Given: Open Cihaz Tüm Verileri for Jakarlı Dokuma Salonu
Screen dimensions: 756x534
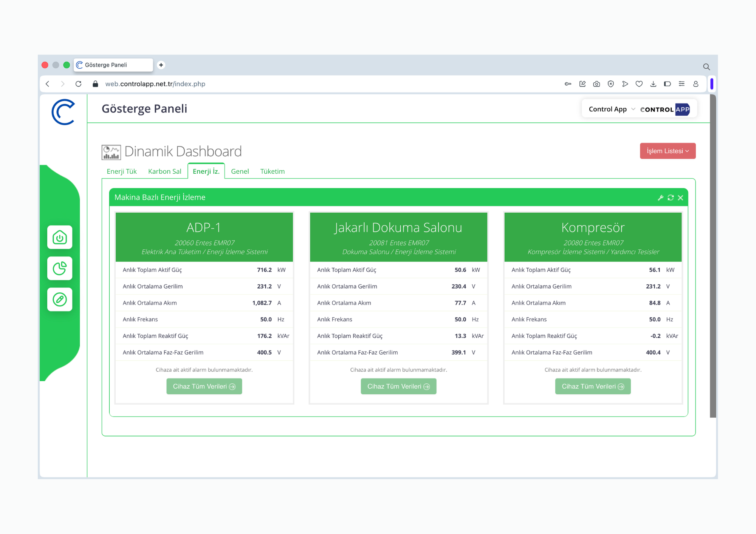Looking at the screenshot, I should click(398, 386).
